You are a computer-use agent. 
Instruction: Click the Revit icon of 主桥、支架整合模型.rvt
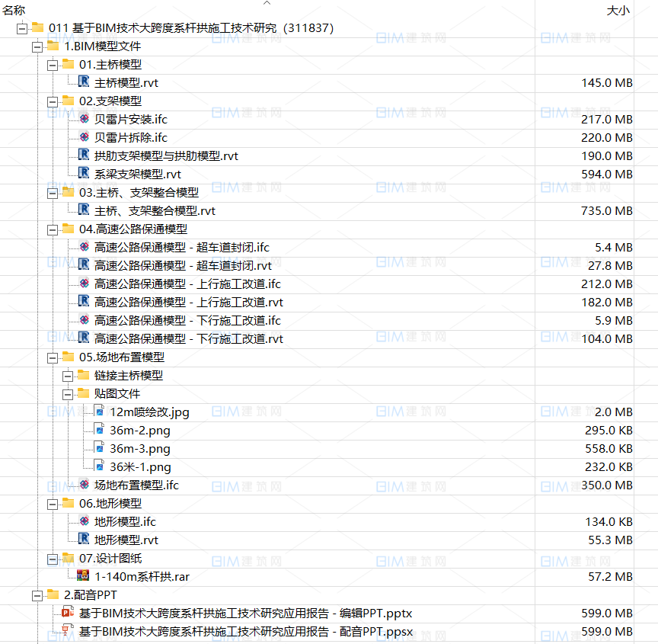pyautogui.click(x=82, y=210)
